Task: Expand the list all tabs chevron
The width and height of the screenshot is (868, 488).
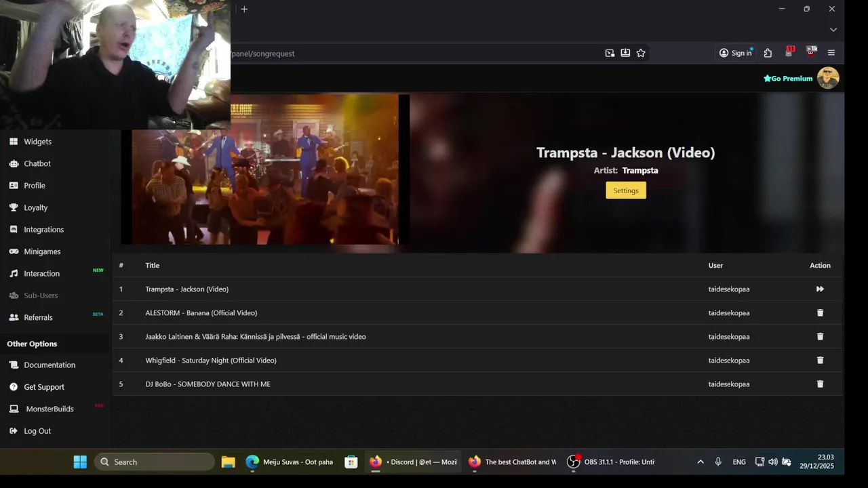Action: tap(833, 30)
